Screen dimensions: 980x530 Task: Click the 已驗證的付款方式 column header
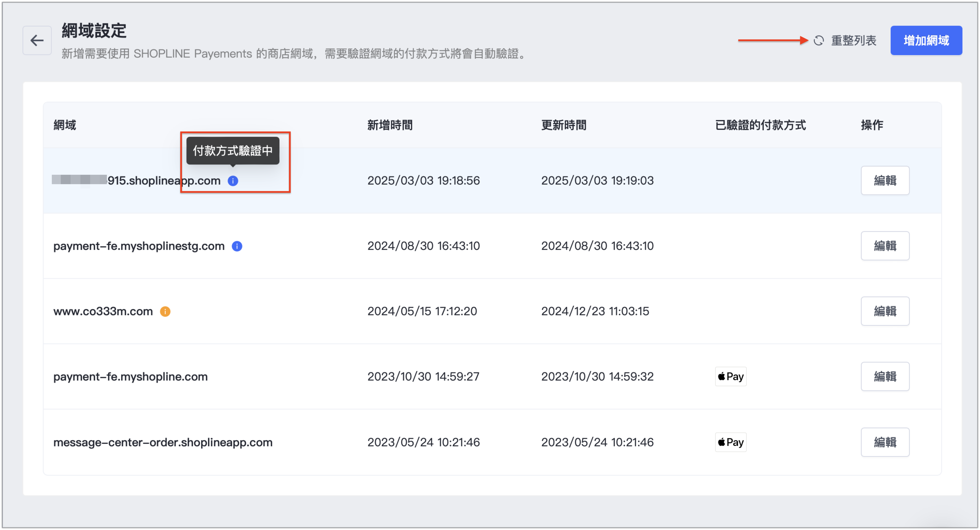(760, 125)
